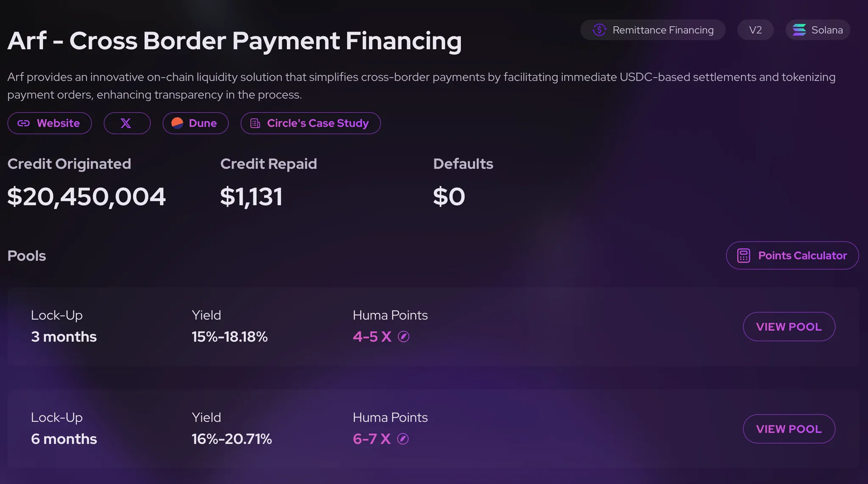Open the Website link
The width and height of the screenshot is (868, 484).
(50, 123)
